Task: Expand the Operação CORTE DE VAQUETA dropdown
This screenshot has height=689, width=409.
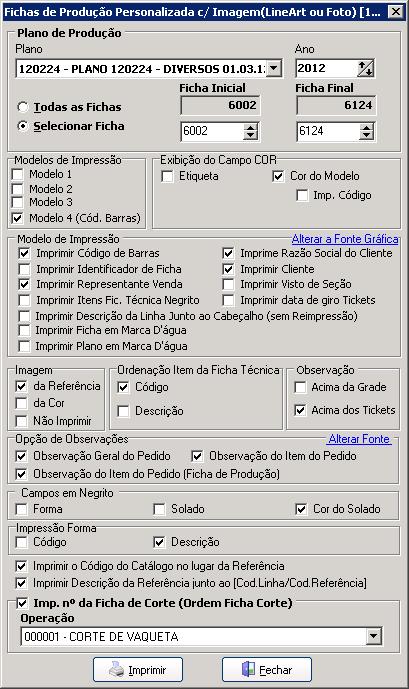Action: 373,636
